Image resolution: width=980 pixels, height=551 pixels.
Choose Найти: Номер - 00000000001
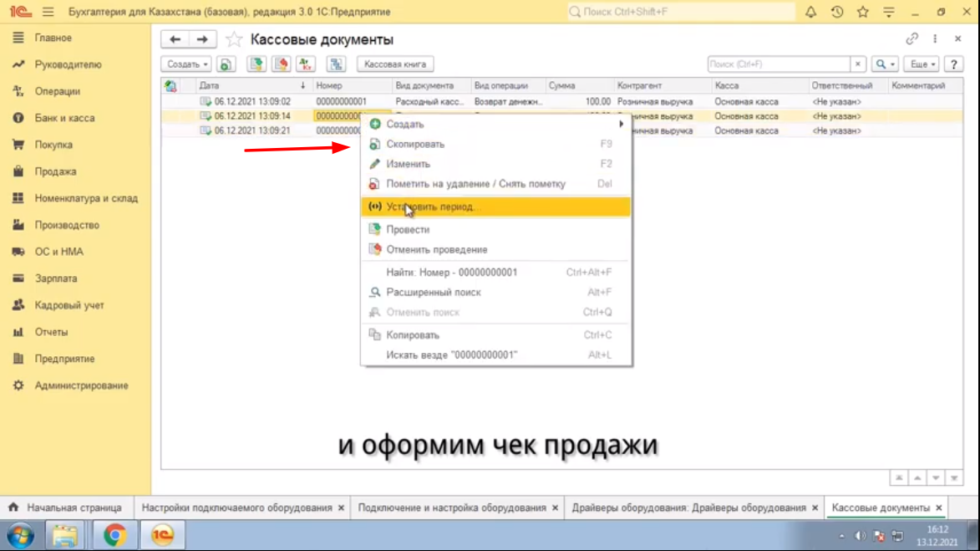496,272
